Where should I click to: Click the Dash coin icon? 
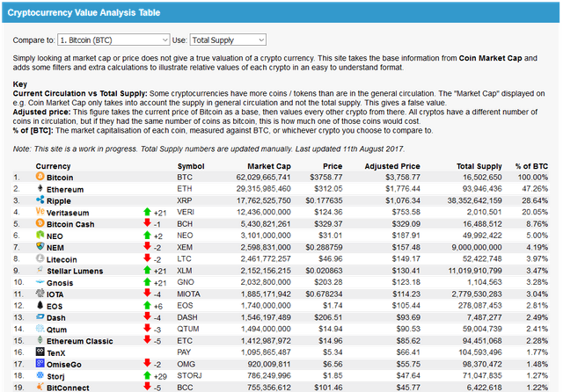pos(40,316)
